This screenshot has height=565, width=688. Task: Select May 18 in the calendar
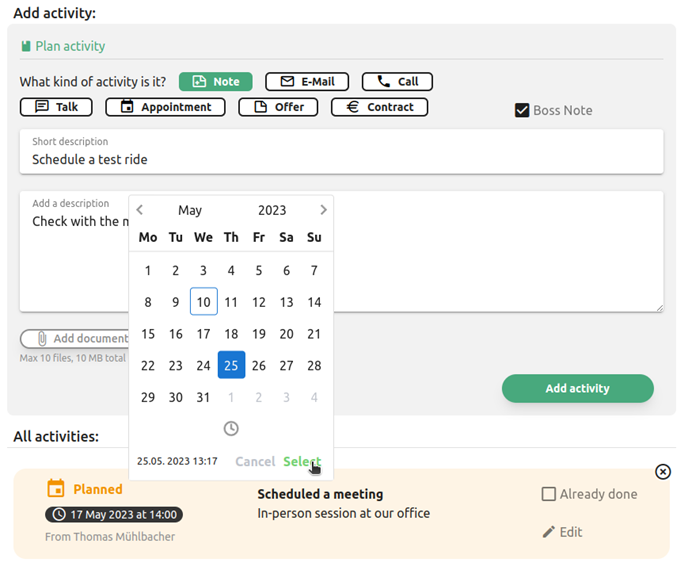pyautogui.click(x=231, y=334)
